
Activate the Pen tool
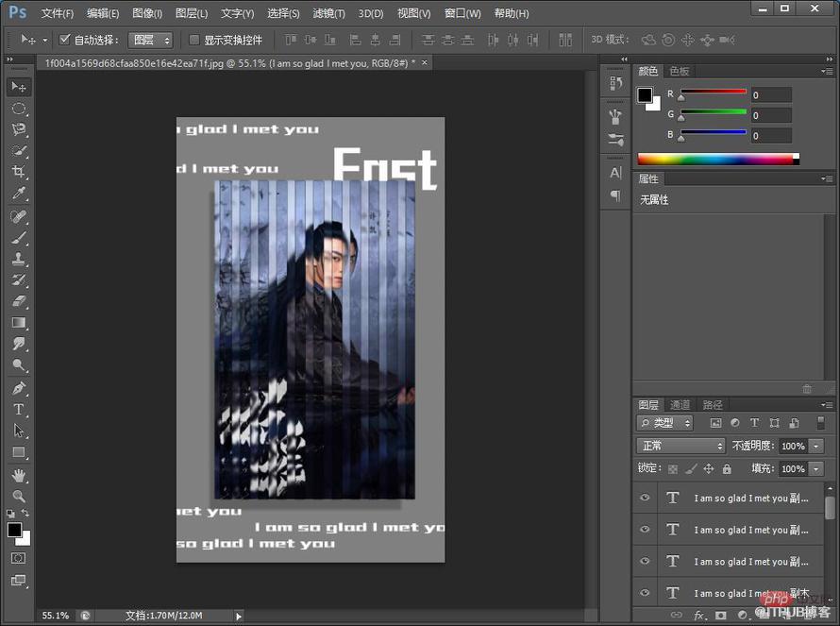[x=19, y=388]
